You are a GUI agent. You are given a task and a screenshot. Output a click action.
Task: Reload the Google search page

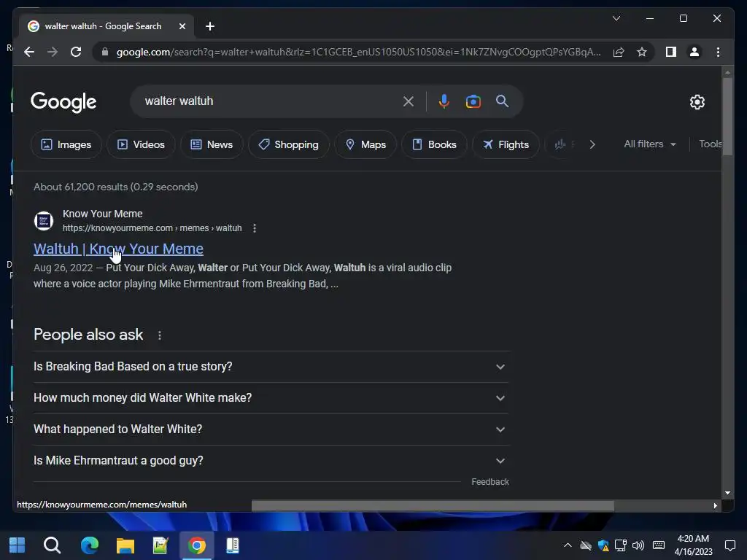click(x=76, y=52)
